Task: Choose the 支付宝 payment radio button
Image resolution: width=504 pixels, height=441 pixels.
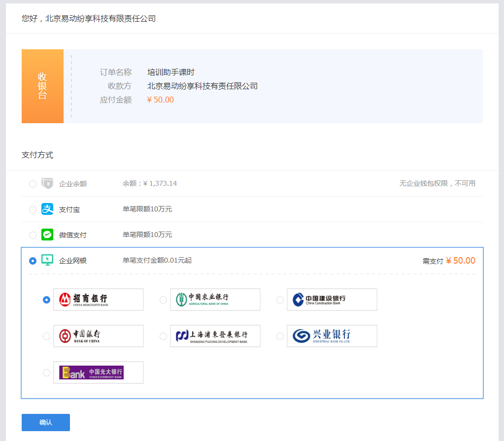Action: click(x=33, y=209)
